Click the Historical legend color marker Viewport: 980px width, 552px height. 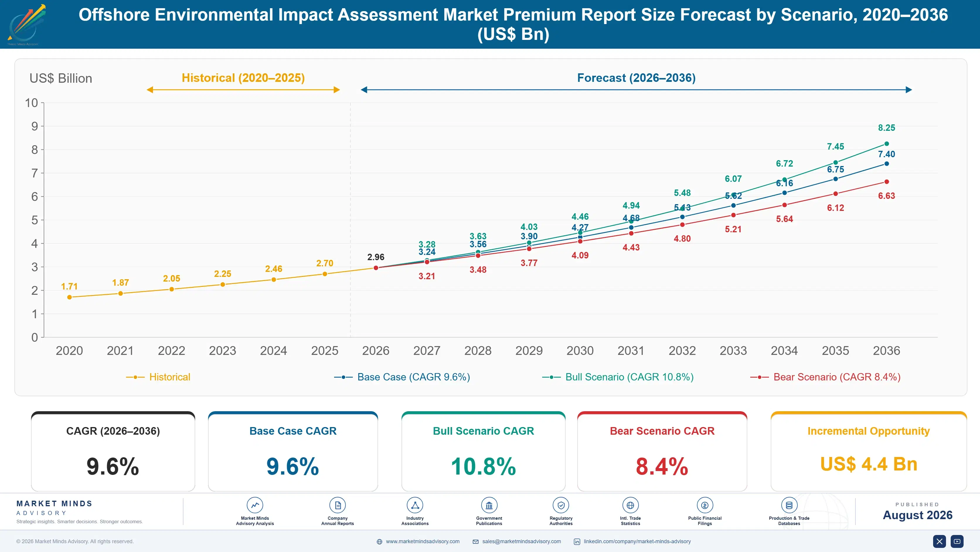135,377
